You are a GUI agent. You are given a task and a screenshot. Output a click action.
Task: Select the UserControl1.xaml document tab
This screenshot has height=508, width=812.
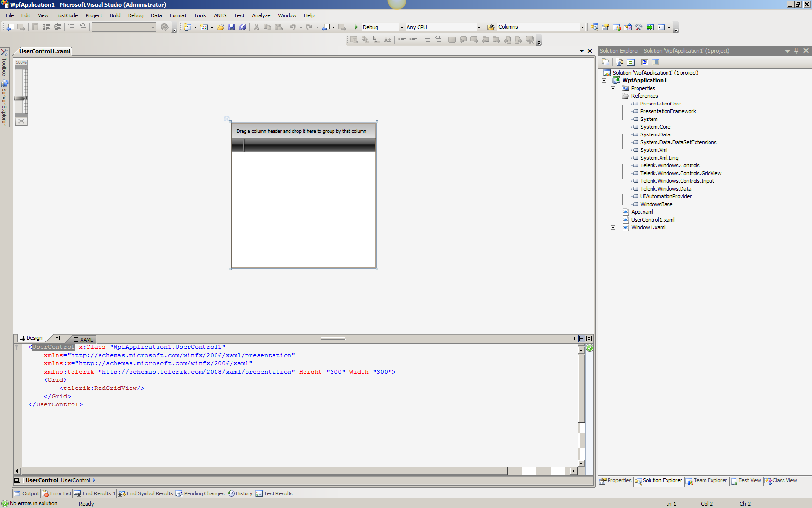[44, 51]
